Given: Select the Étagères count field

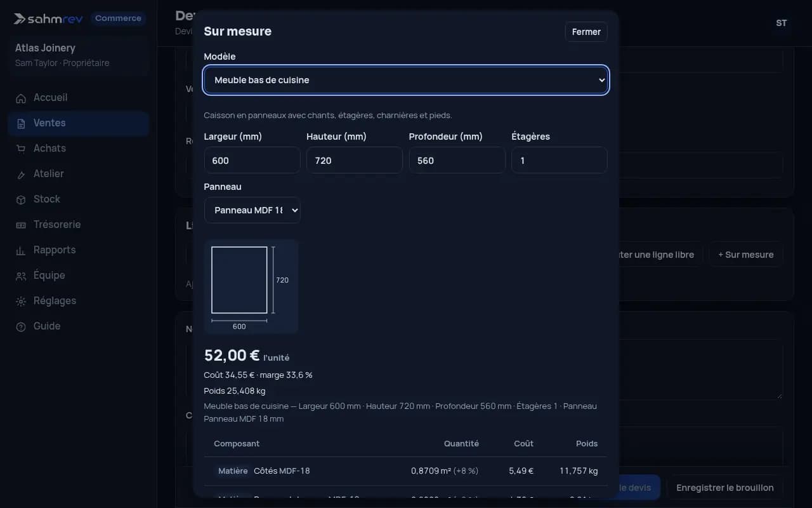Looking at the screenshot, I should point(560,160).
